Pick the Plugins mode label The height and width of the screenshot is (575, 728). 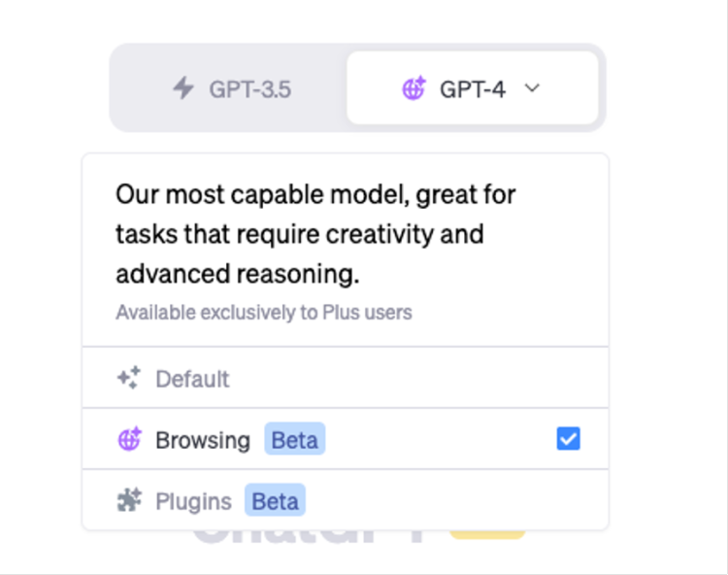[x=193, y=501]
